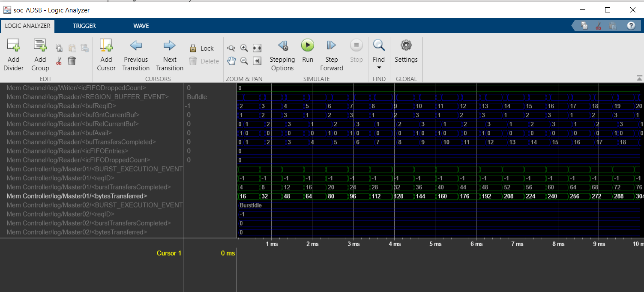The image size is (644, 292).
Task: Fit waveform to view width
Action: pyautogui.click(x=257, y=48)
